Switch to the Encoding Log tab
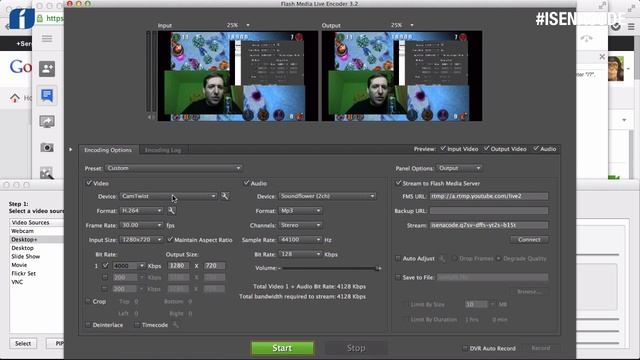 coord(163,150)
